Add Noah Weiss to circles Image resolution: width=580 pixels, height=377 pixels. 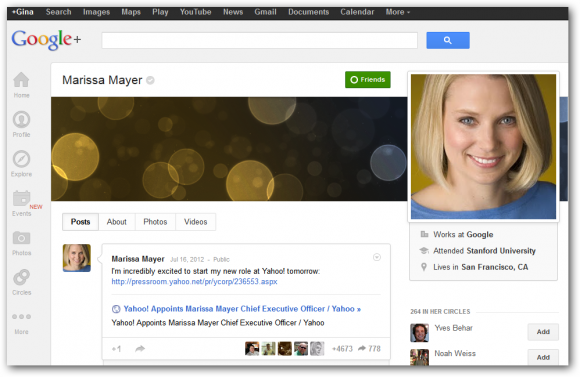[543, 357]
